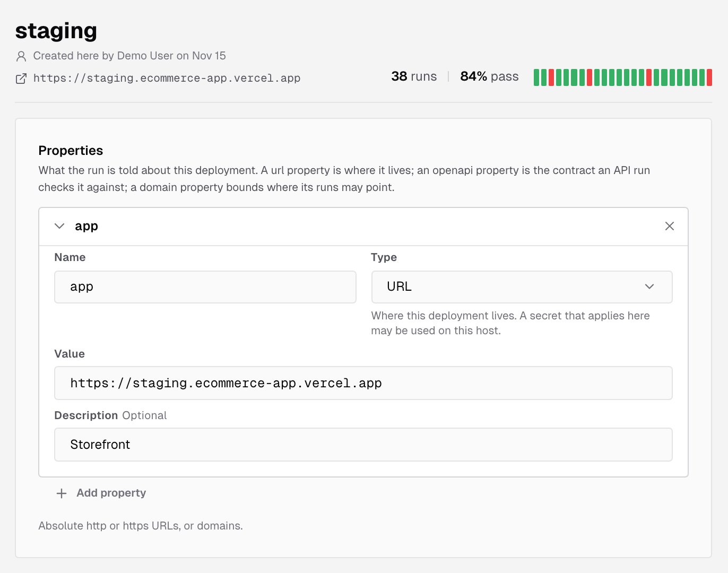Click the user avatar icon near Created by

click(x=21, y=56)
